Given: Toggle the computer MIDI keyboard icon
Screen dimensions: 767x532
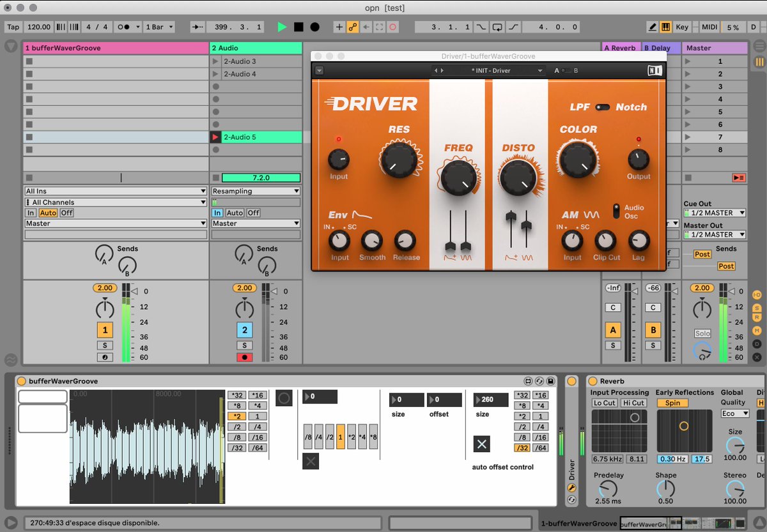Looking at the screenshot, I should [665, 27].
